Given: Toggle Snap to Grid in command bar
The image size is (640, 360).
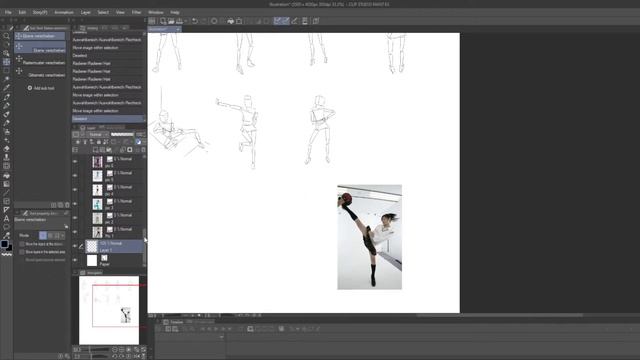Looking at the screenshot, I should (294, 21).
